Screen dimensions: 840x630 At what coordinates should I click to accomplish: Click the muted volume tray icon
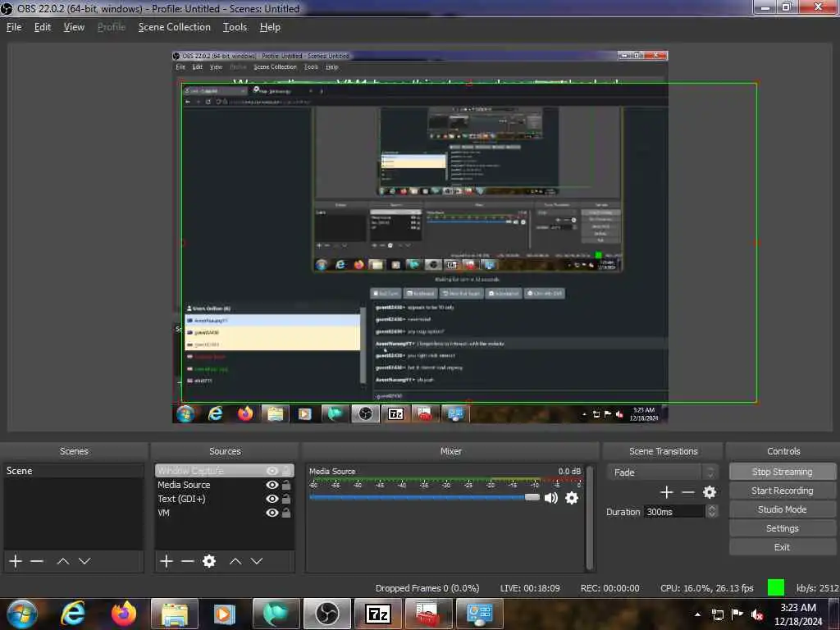pos(757,614)
